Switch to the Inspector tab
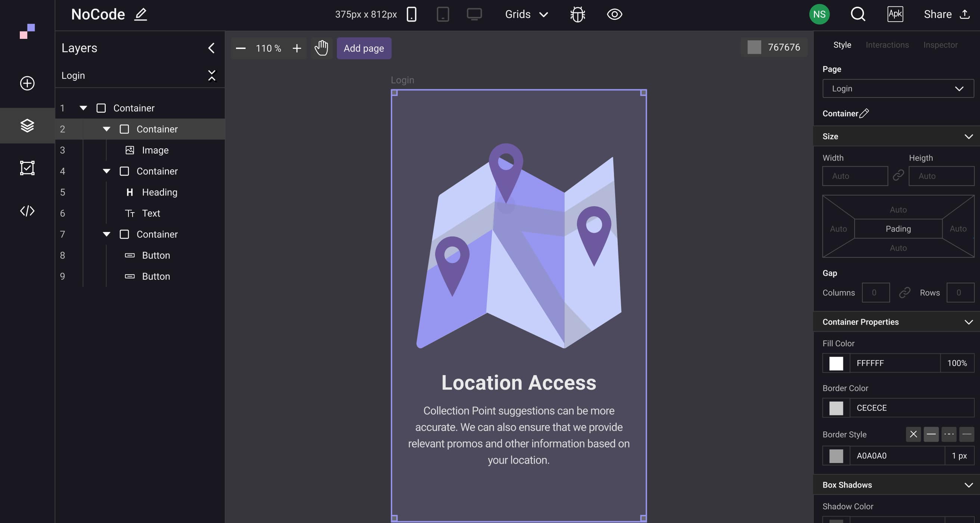Image resolution: width=980 pixels, height=523 pixels. pos(940,45)
